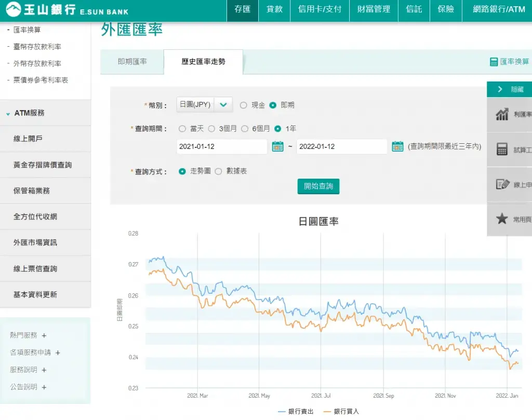Choose the 6個月 query period

[245, 129]
